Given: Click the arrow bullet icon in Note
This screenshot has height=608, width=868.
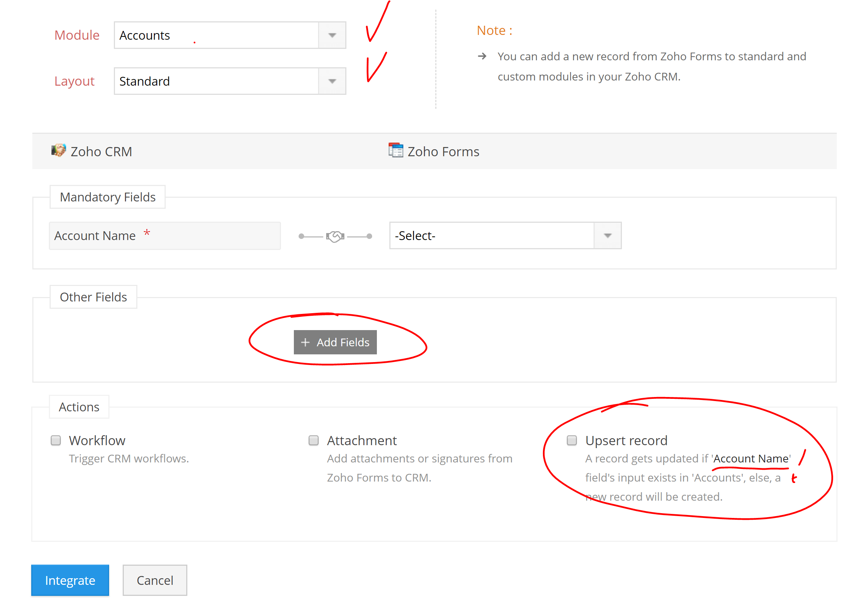Looking at the screenshot, I should click(482, 57).
